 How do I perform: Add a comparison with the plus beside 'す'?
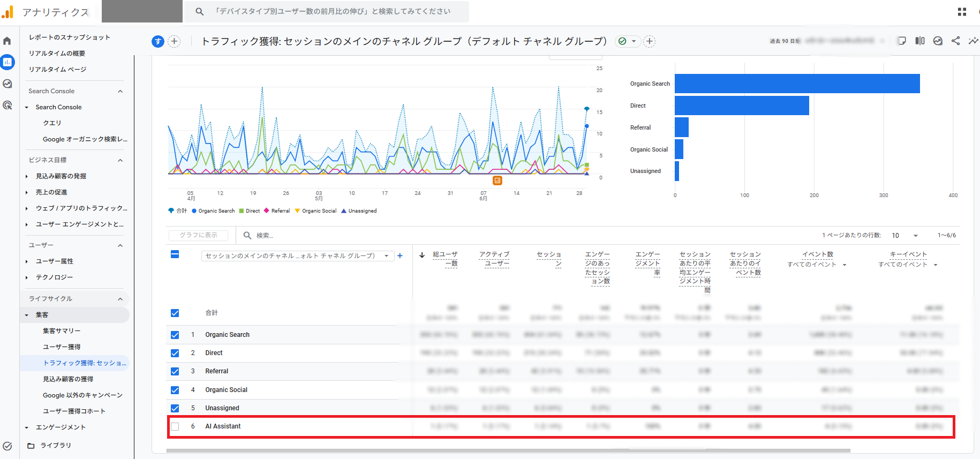[174, 41]
